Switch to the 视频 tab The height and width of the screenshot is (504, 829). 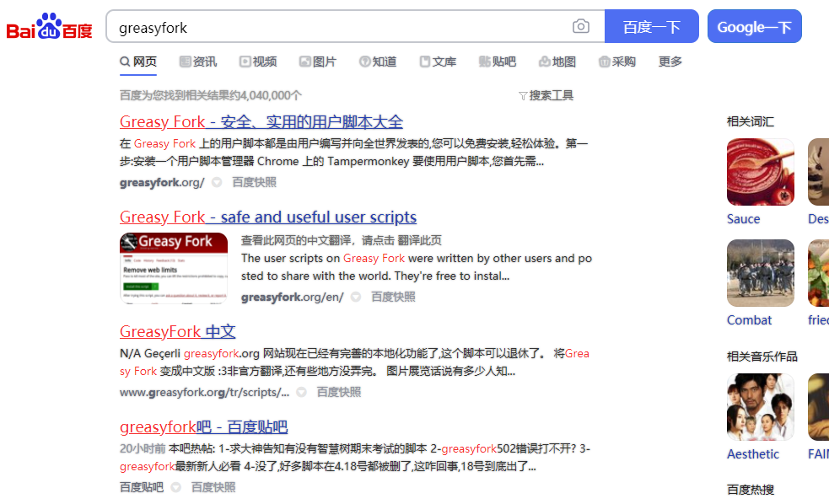[258, 62]
